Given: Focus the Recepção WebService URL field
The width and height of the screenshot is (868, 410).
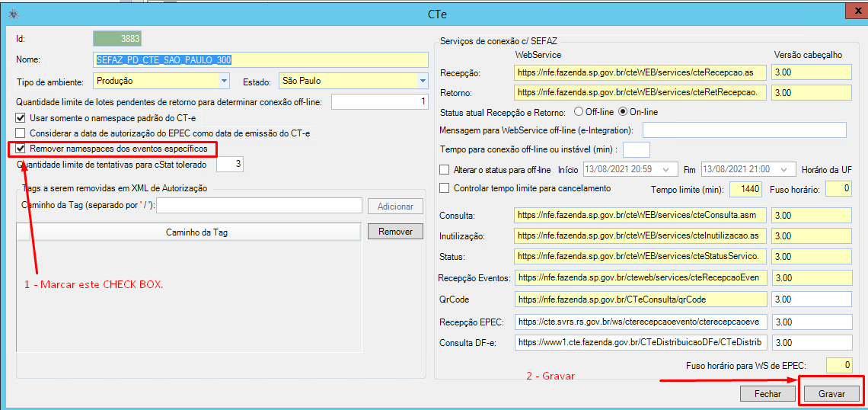Looking at the screenshot, I should pos(639,72).
